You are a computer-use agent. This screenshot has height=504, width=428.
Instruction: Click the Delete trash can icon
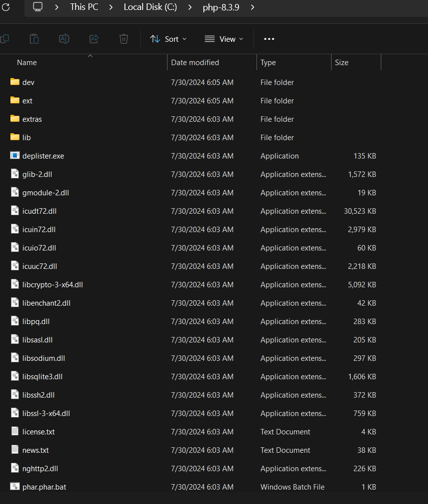(124, 39)
